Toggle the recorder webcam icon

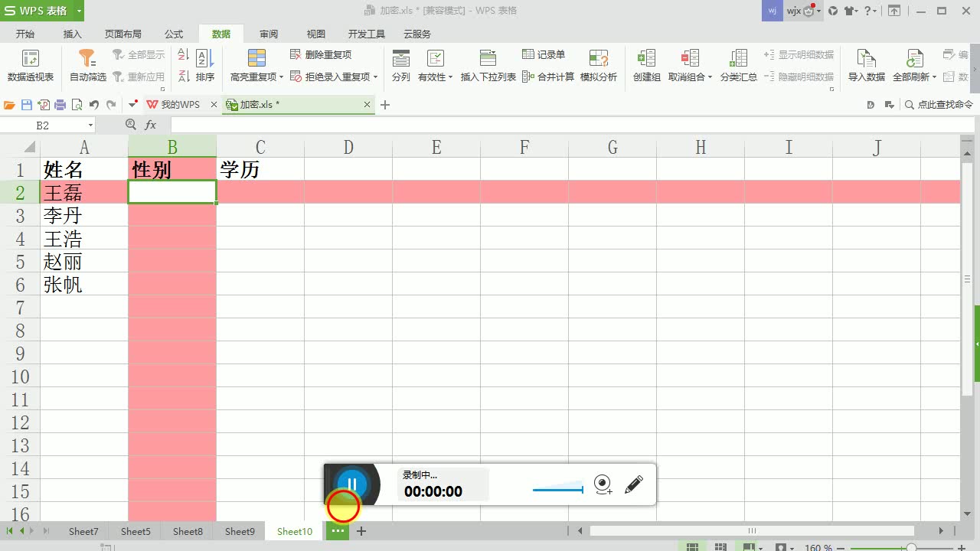click(603, 484)
